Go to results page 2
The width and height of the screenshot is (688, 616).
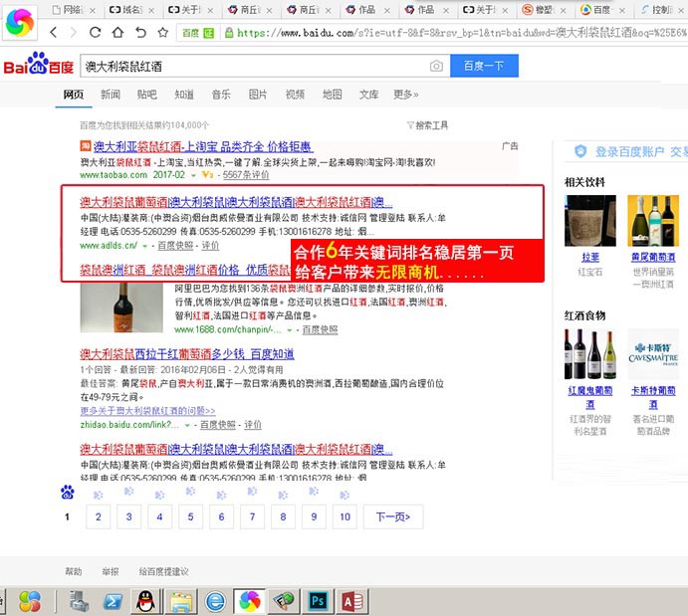(99, 516)
